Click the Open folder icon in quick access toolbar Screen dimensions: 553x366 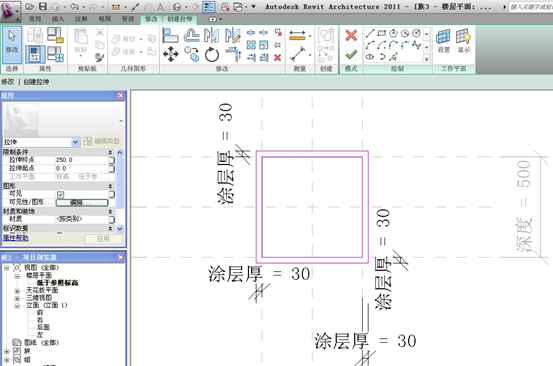click(30, 6)
